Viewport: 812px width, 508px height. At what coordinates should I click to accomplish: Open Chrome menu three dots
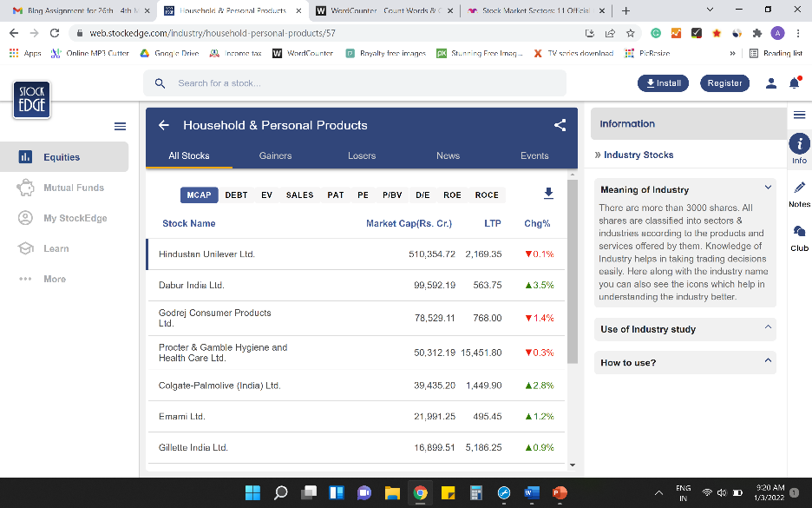pyautogui.click(x=798, y=33)
